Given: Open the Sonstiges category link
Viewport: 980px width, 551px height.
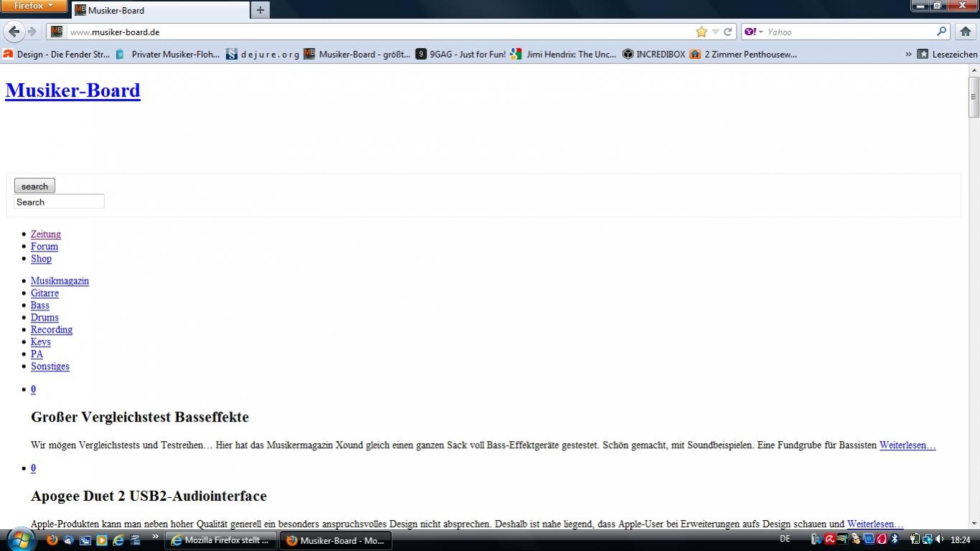Looking at the screenshot, I should (50, 366).
